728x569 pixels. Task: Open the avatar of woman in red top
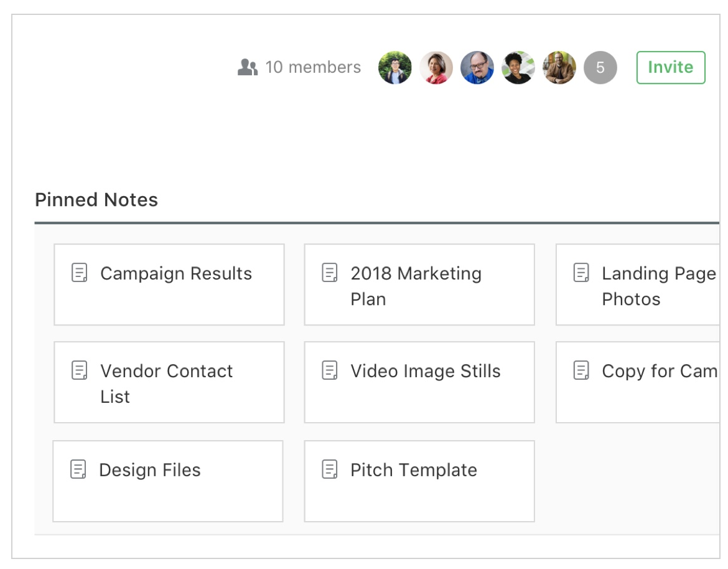[x=436, y=67]
